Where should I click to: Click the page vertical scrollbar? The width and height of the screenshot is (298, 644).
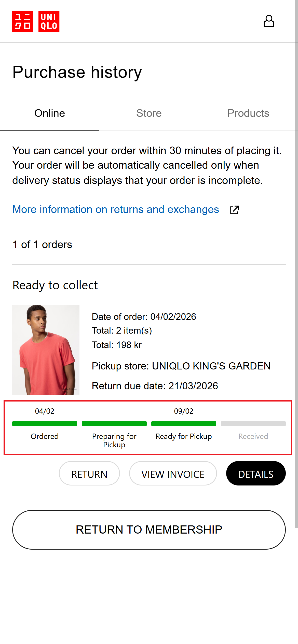click(296, 254)
